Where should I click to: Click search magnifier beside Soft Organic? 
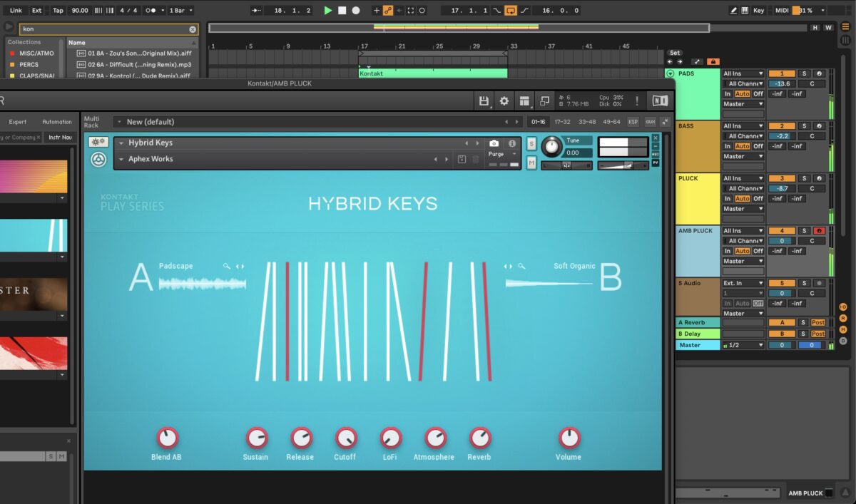(522, 266)
